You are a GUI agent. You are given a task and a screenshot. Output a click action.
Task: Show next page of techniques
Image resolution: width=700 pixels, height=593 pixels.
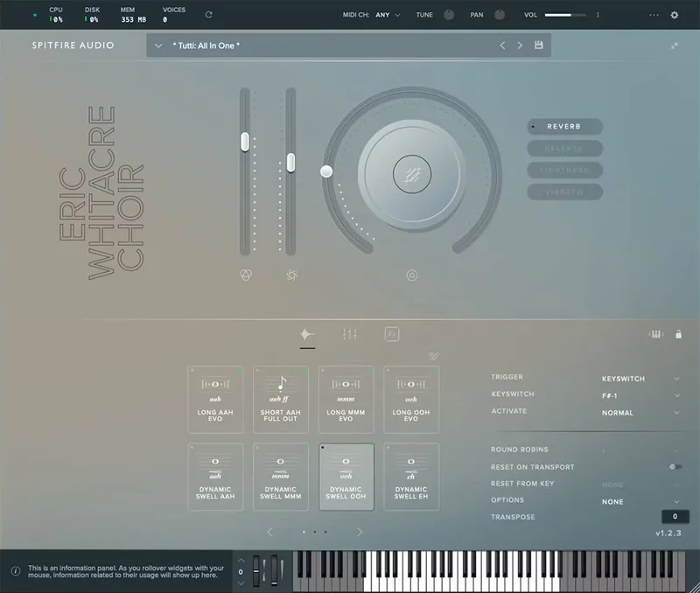(x=360, y=532)
